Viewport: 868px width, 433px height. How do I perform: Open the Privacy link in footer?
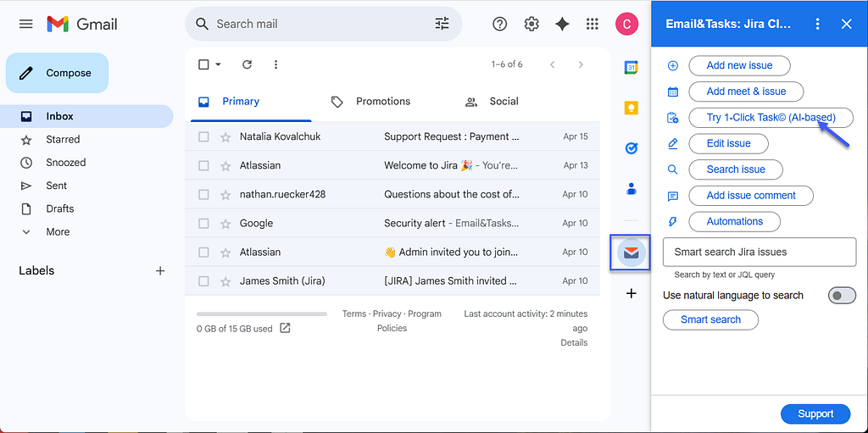pyautogui.click(x=387, y=314)
